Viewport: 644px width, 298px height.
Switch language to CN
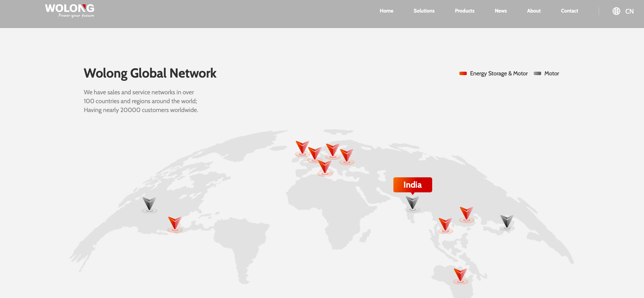[x=629, y=11]
